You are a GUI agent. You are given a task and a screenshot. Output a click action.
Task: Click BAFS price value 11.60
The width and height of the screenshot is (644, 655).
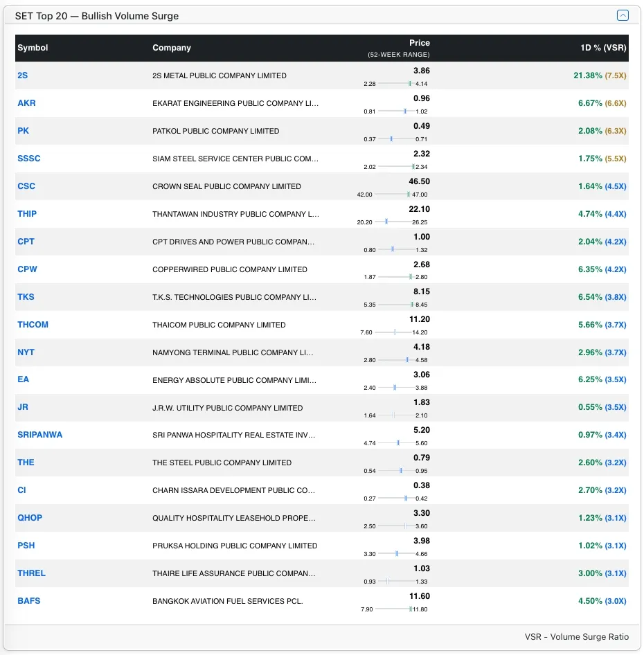420,596
